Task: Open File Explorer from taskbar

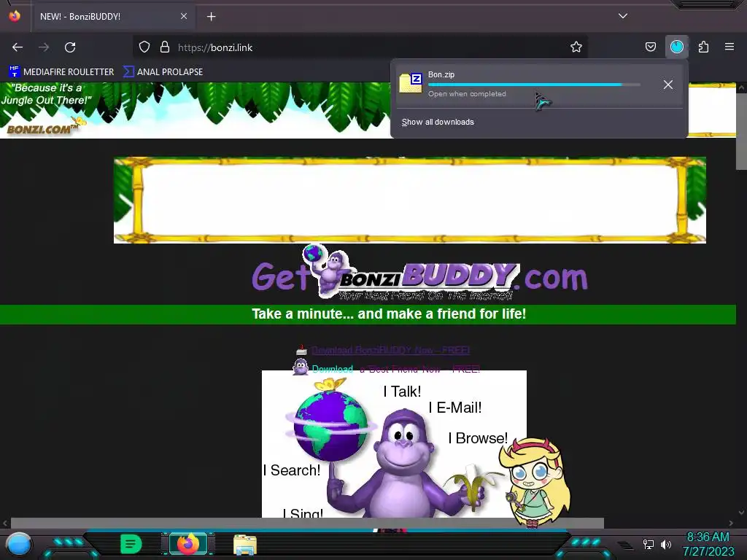Action: pyautogui.click(x=245, y=545)
